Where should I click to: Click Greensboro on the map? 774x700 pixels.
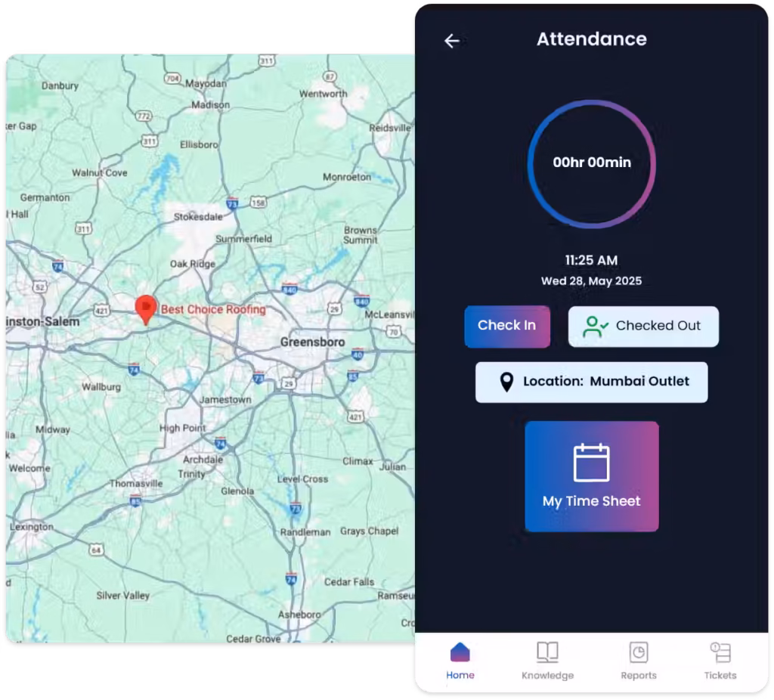pos(312,342)
